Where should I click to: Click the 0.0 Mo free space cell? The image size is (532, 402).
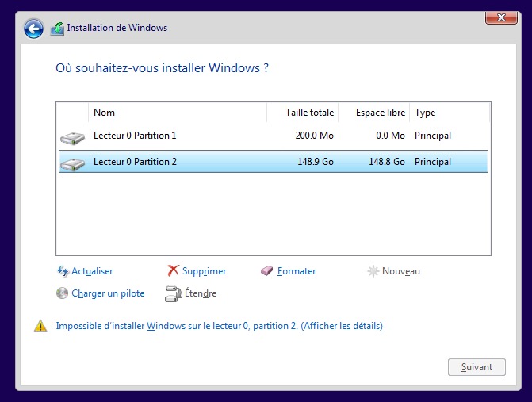[x=391, y=136]
